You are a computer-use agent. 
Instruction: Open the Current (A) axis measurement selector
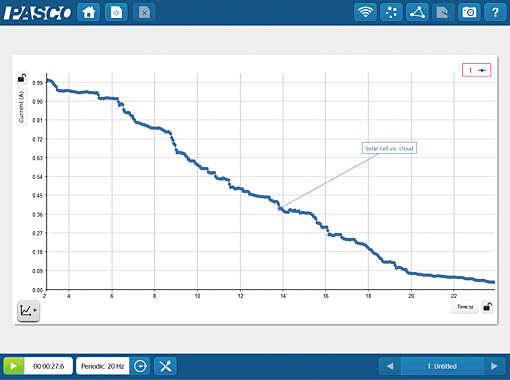pos(22,107)
